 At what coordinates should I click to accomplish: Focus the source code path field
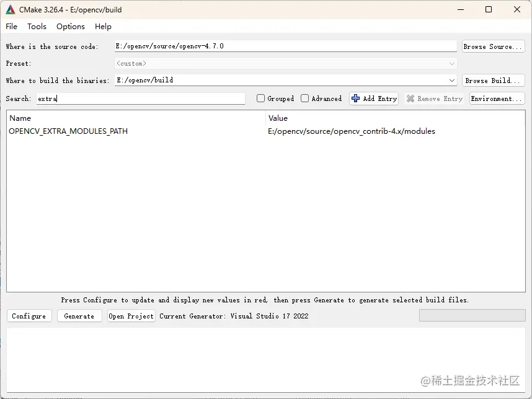286,46
